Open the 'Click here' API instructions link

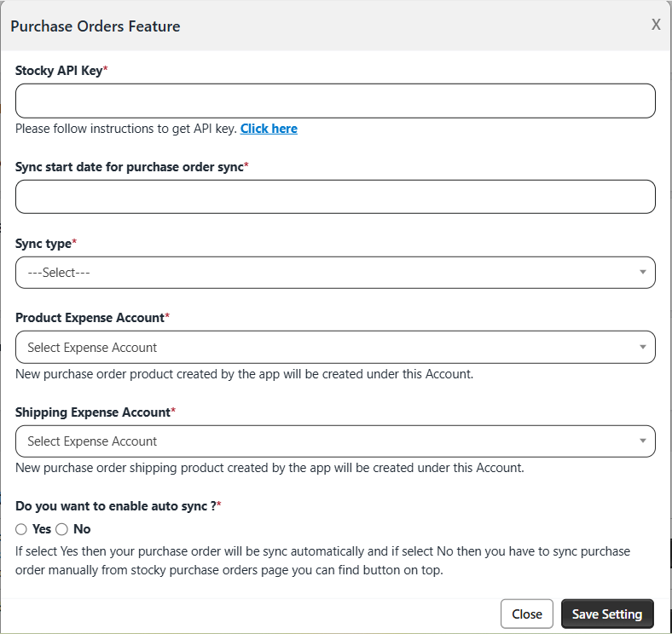click(x=269, y=129)
